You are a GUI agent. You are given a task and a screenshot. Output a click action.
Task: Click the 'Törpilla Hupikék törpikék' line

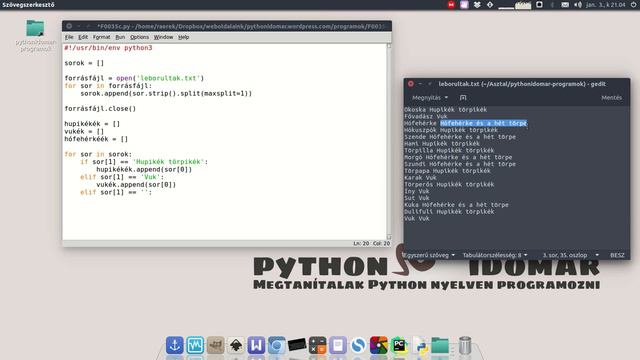(449, 150)
